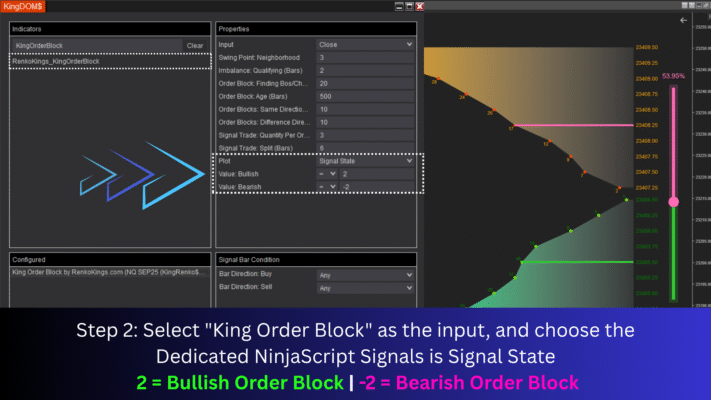Maximize the KingDOM$ window

pos(407,6)
